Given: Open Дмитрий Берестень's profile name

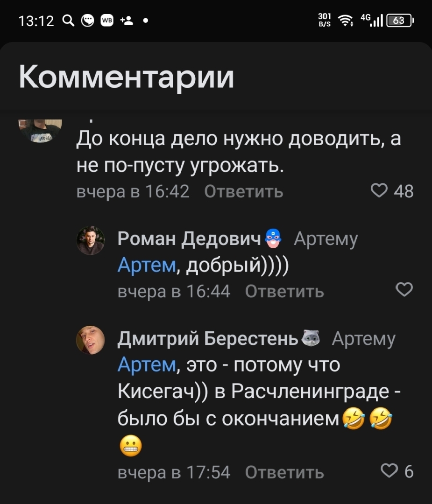Looking at the screenshot, I should click(207, 339).
